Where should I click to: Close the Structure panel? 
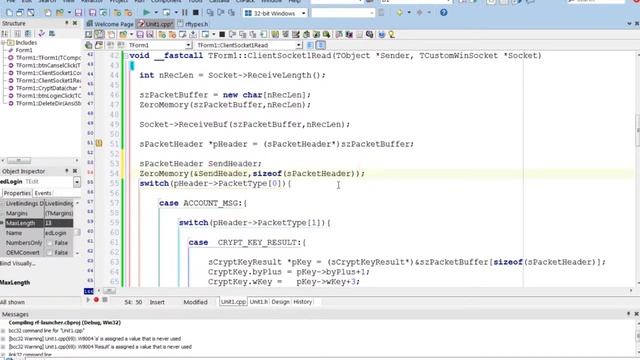coord(75,23)
